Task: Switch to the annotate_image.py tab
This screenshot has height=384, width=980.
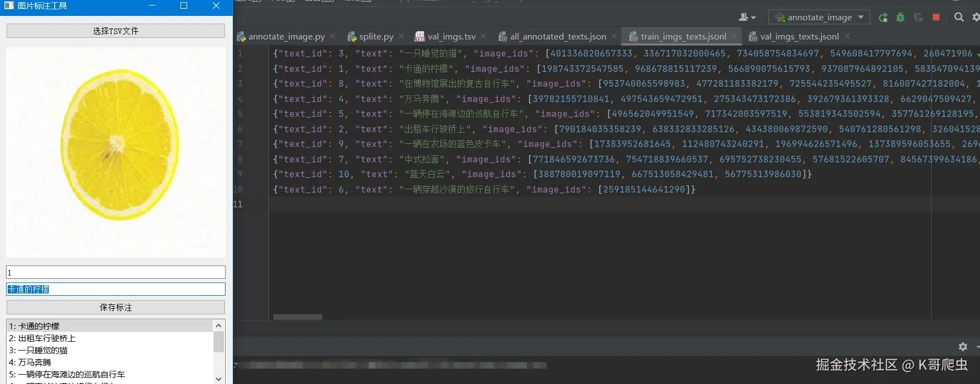Action: tap(286, 37)
